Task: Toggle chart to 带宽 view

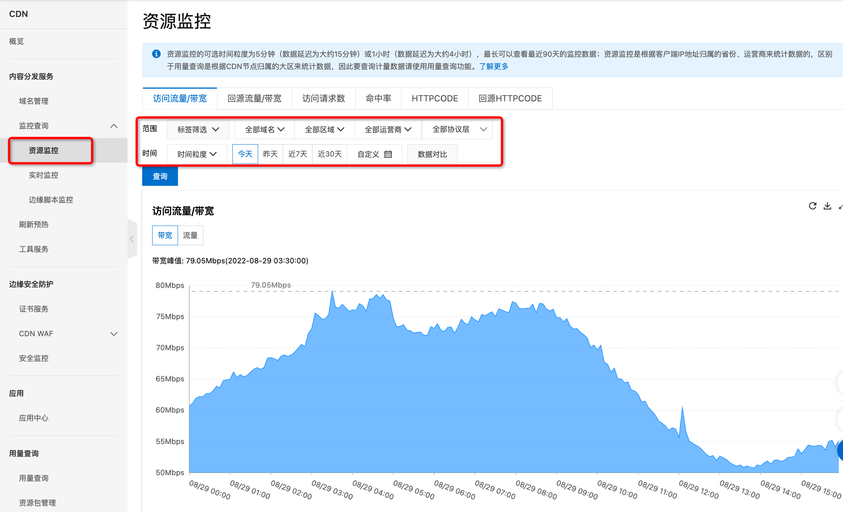Action: (x=165, y=235)
